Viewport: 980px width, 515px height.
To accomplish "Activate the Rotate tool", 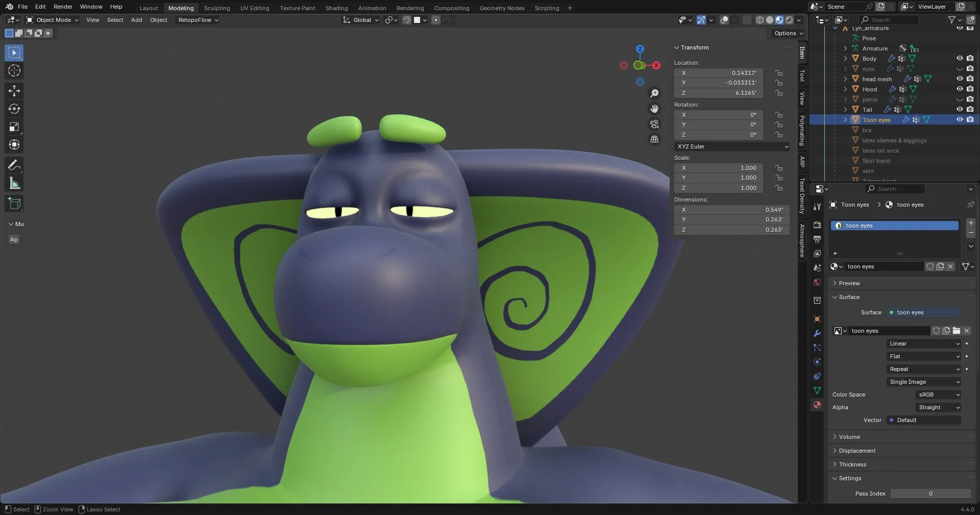I will tap(14, 109).
